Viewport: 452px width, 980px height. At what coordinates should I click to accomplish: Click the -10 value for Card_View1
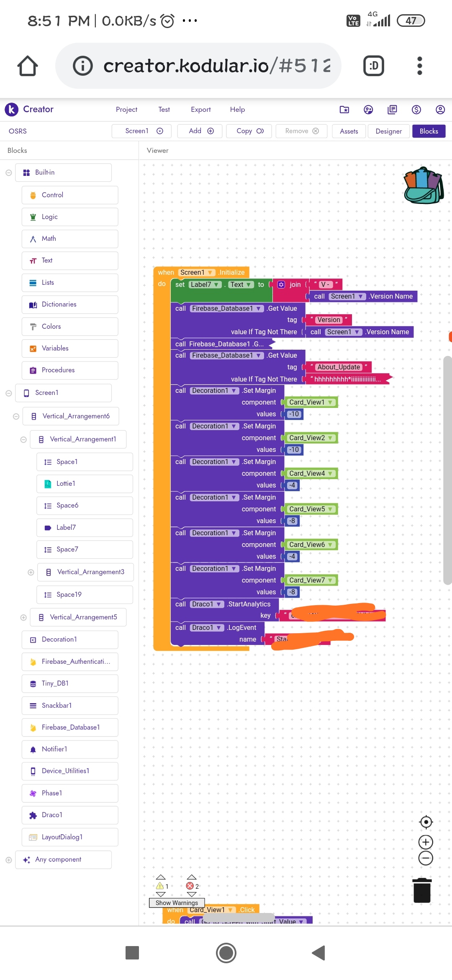(x=294, y=414)
